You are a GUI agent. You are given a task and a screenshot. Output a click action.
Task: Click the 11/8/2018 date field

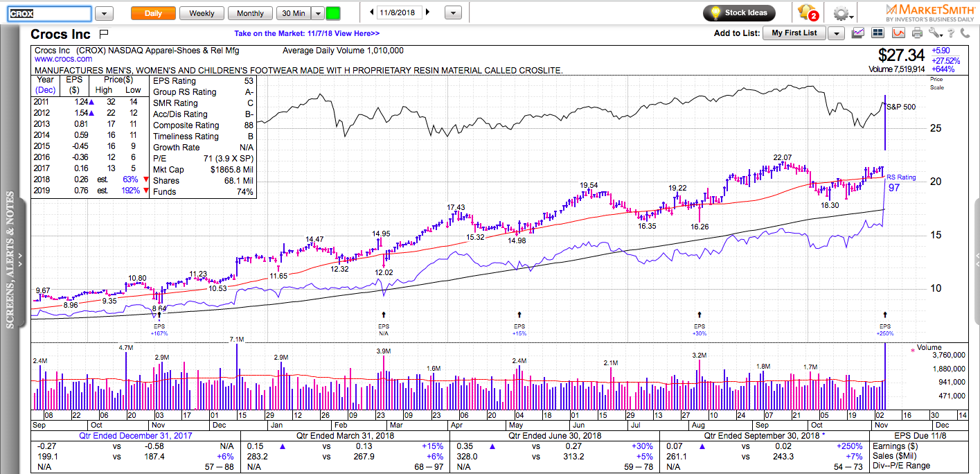pos(400,12)
